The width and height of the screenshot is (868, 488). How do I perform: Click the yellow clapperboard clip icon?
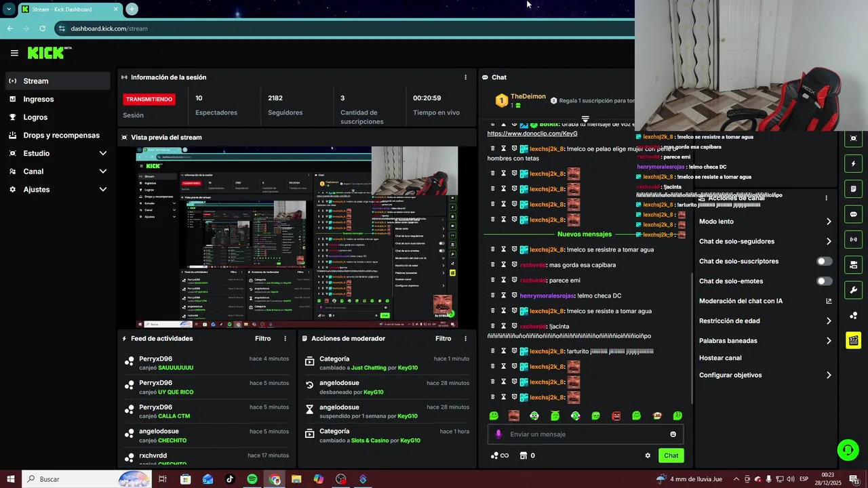(854, 340)
